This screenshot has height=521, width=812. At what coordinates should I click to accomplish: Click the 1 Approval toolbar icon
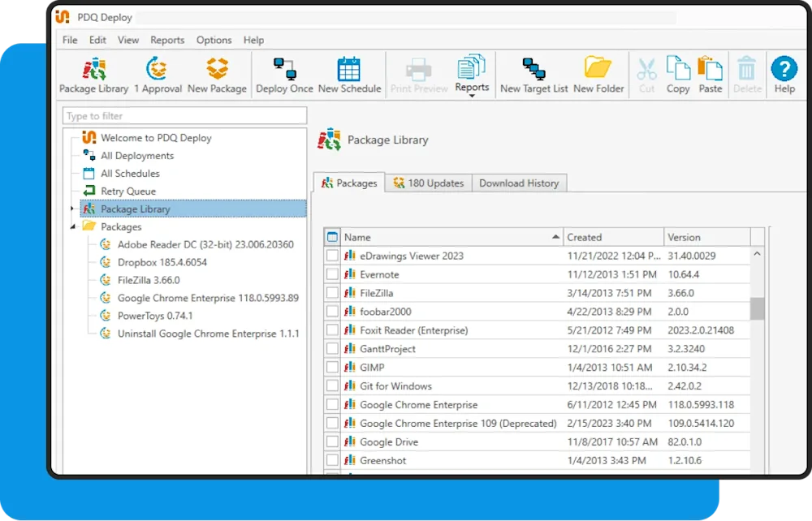click(158, 75)
